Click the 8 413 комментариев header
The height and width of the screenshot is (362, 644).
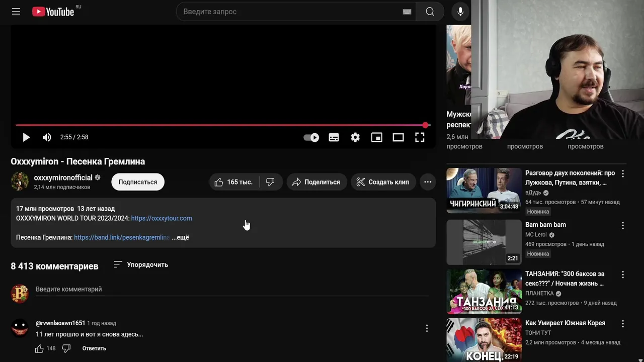click(54, 266)
